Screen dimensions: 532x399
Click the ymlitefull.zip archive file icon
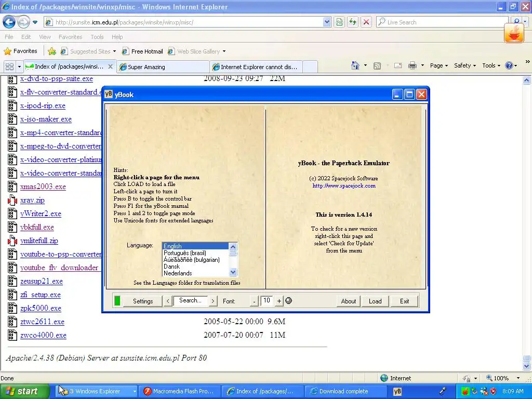pyautogui.click(x=12, y=241)
